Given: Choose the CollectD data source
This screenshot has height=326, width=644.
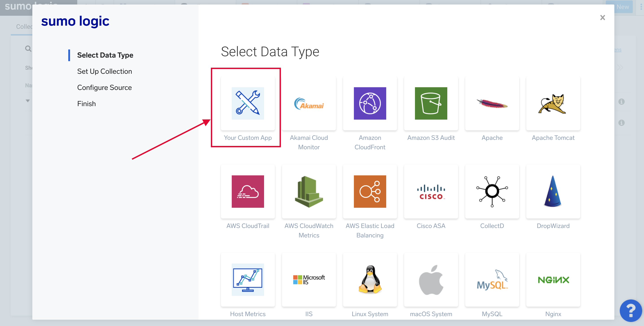Looking at the screenshot, I should point(492,192).
